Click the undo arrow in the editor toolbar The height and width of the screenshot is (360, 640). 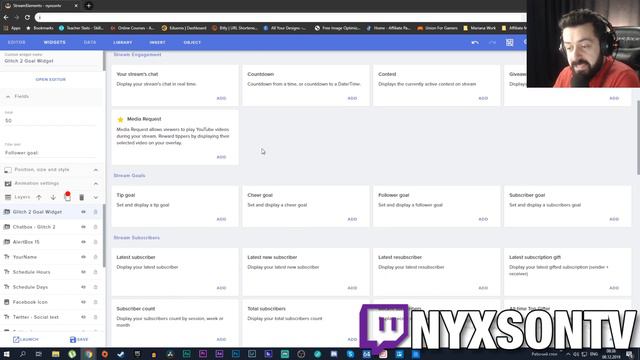pos(475,42)
